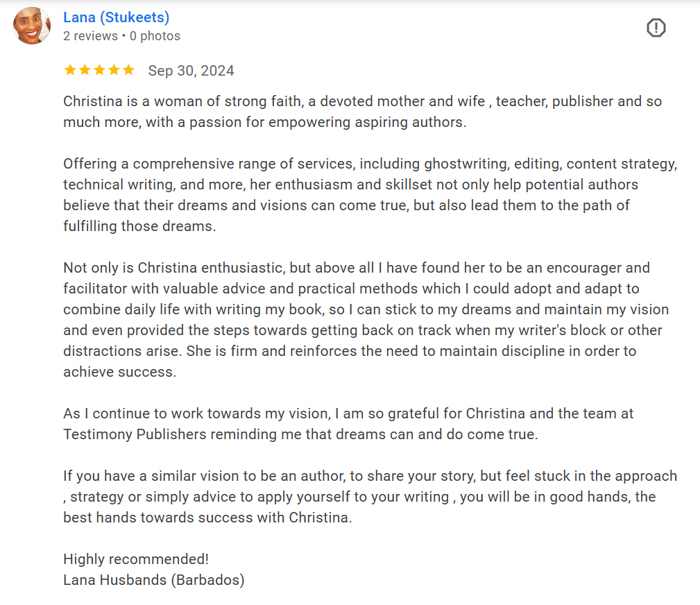
Task: Open Lana's reviewer profile photo
Action: coord(32,26)
